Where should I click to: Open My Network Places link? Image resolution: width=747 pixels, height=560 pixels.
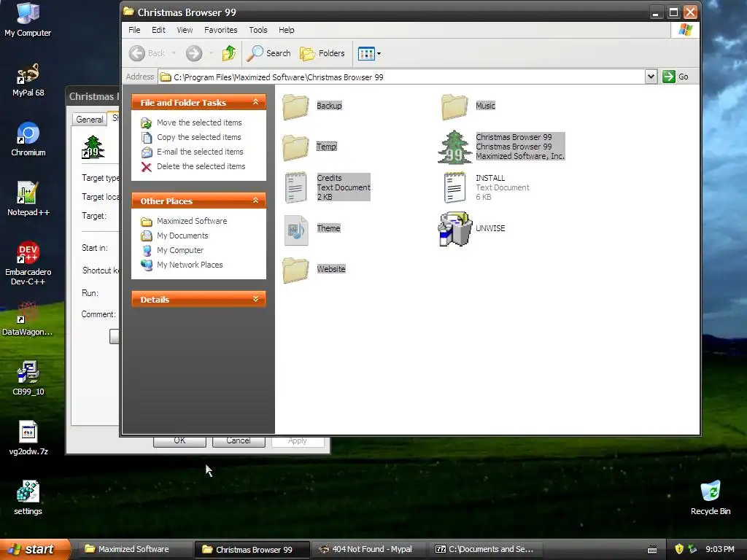pyautogui.click(x=190, y=265)
